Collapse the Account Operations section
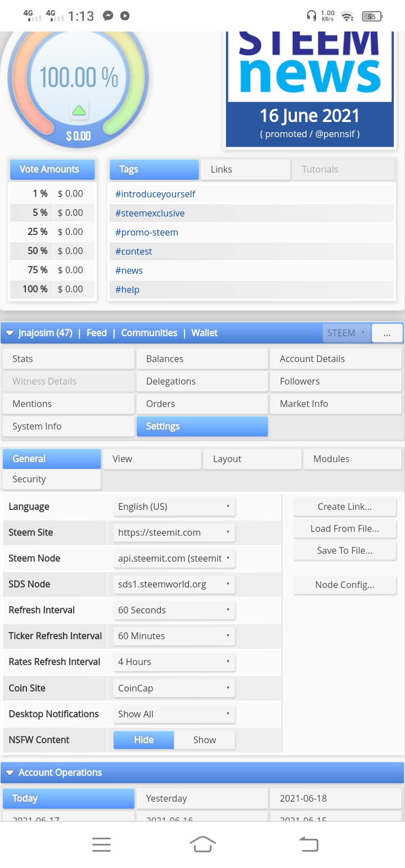 click(x=10, y=772)
